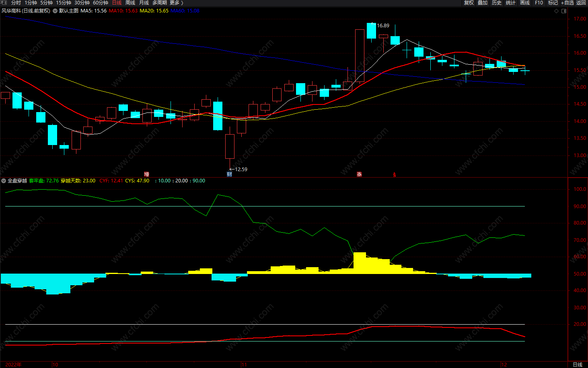This screenshot has width=588, height=368.
Task: Click the red S marker on timeline
Action: [394, 174]
